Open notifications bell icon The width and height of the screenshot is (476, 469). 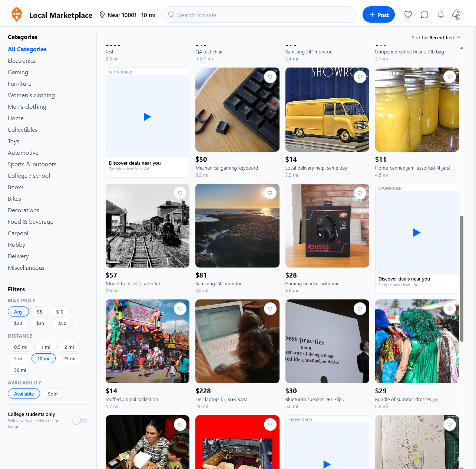[441, 14]
